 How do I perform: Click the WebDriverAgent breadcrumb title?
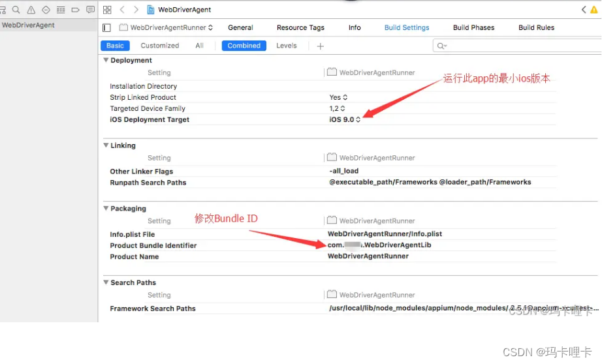184,10
